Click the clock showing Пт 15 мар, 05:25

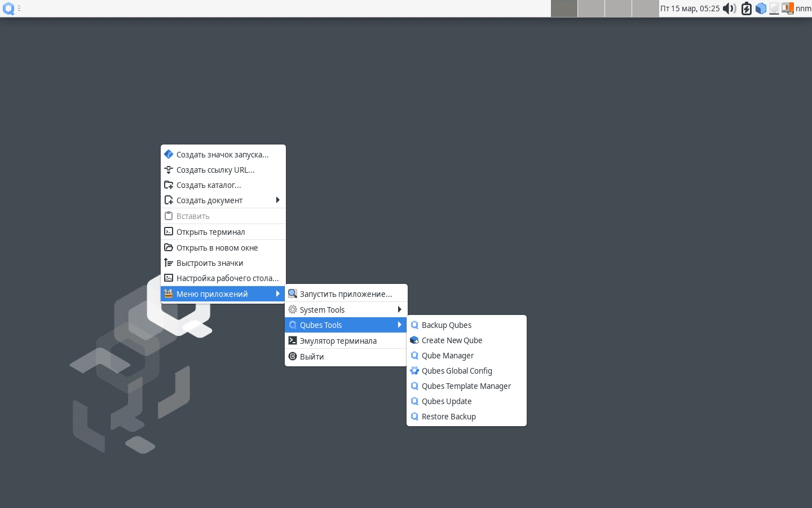pyautogui.click(x=690, y=8)
